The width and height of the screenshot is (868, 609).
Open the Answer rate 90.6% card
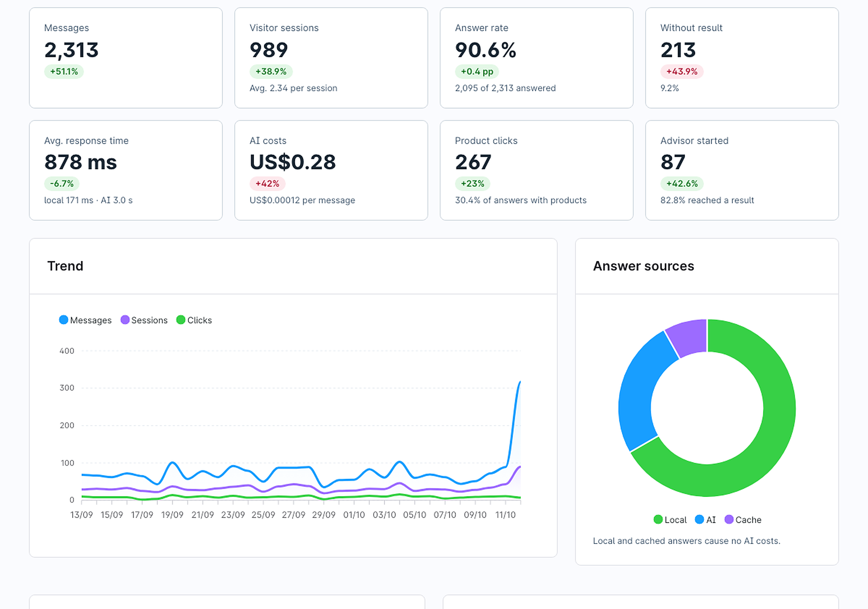point(536,58)
